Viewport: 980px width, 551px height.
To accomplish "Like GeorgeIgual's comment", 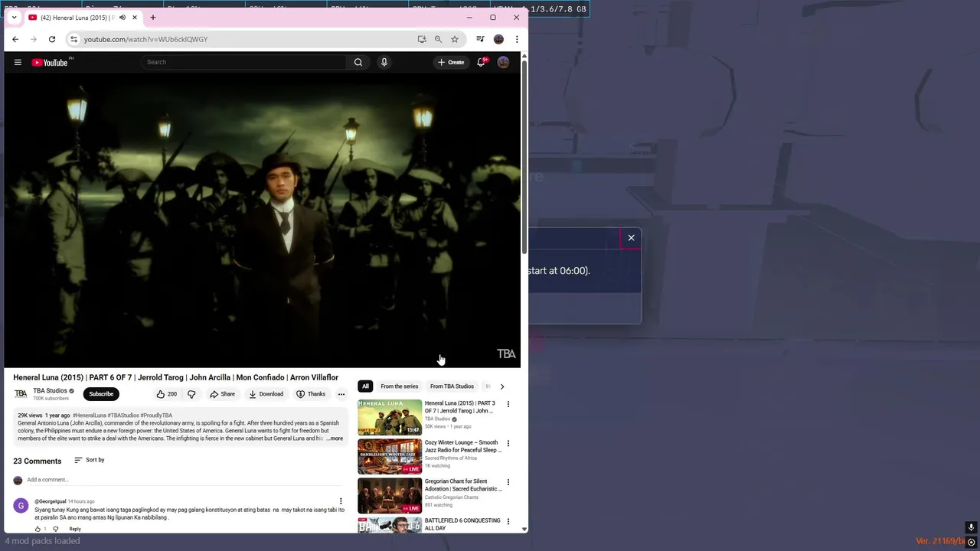I will [38, 529].
